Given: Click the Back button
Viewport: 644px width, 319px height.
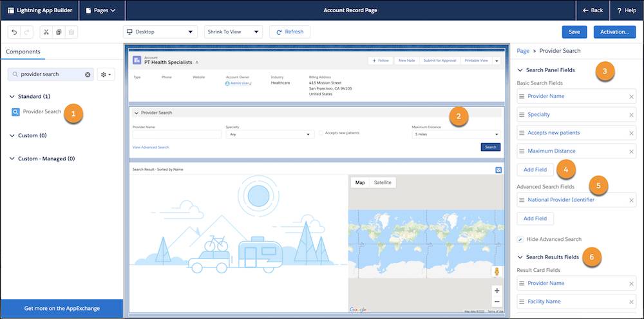Looking at the screenshot, I should [592, 10].
